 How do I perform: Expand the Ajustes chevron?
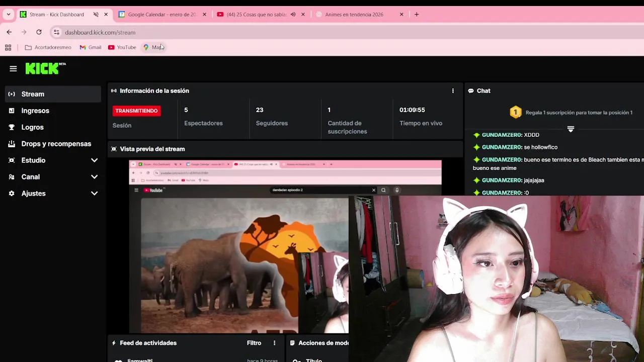(x=94, y=194)
